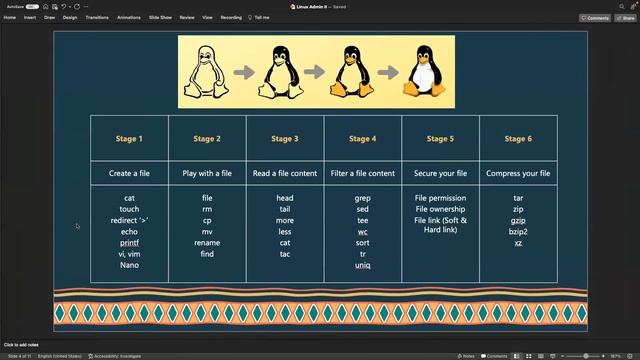Click the Tell me lightbulb search
Screen dimensions: 640x360
point(259,18)
